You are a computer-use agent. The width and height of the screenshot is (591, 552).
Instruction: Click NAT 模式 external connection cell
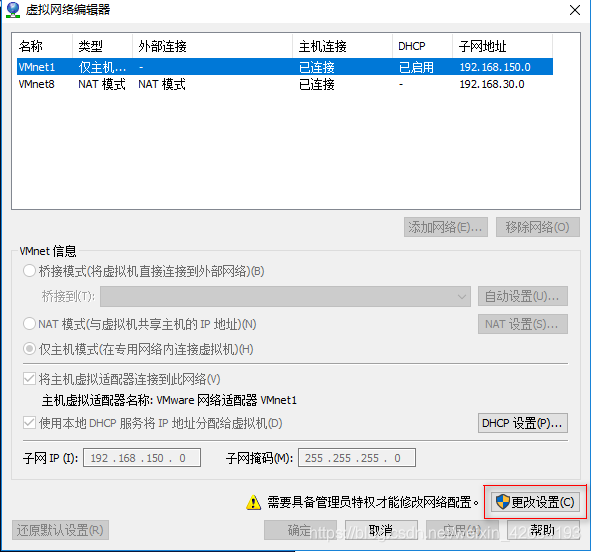pyautogui.click(x=162, y=84)
